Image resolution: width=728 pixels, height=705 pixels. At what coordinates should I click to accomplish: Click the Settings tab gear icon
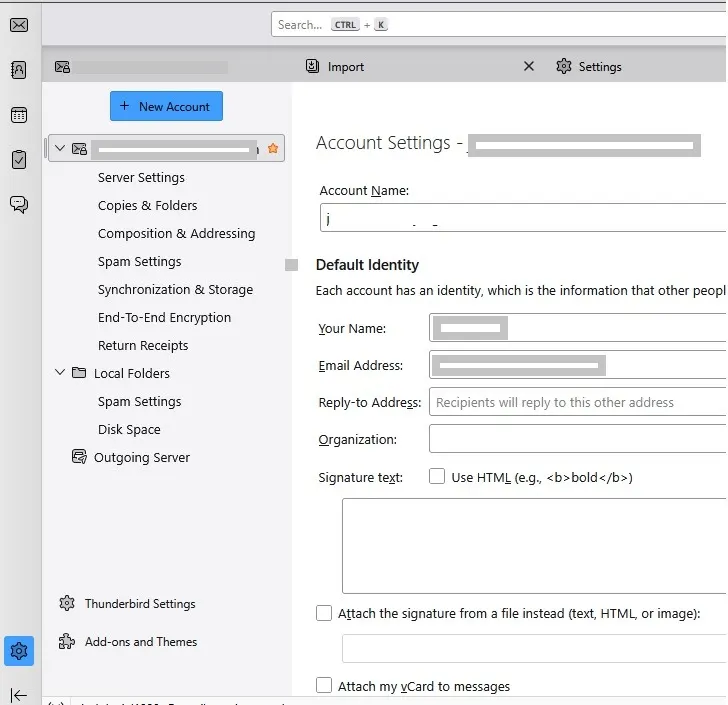pos(563,66)
